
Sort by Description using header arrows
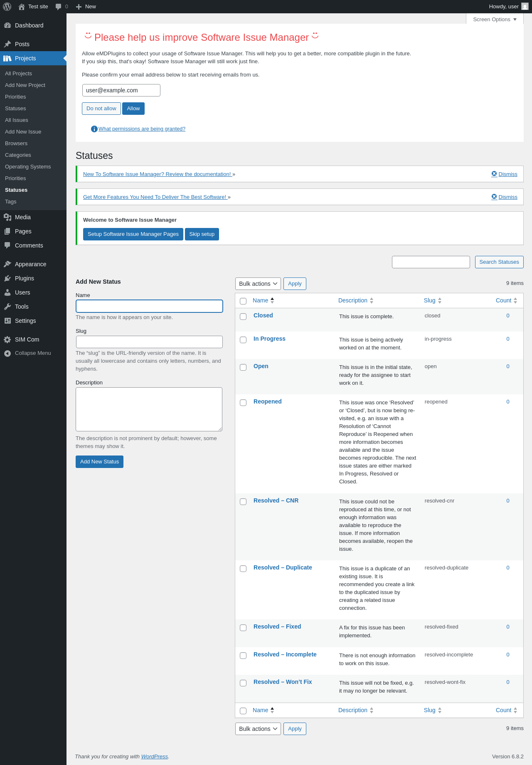(x=372, y=300)
